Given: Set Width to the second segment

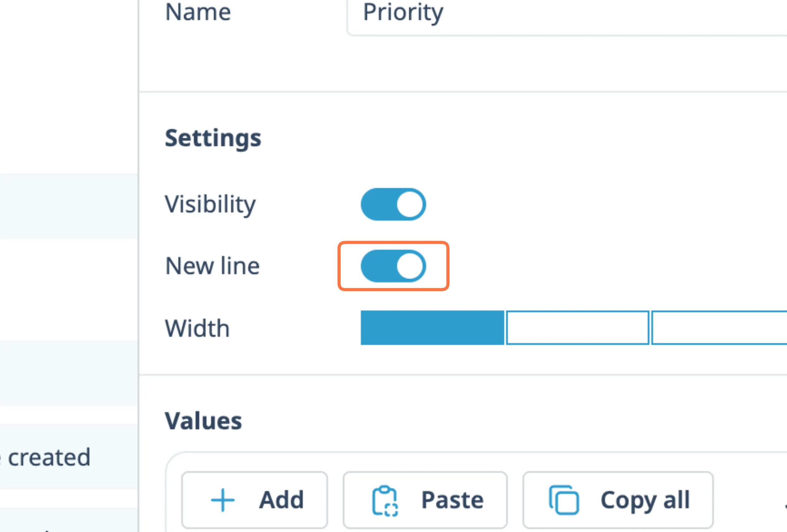Looking at the screenshot, I should (577, 328).
